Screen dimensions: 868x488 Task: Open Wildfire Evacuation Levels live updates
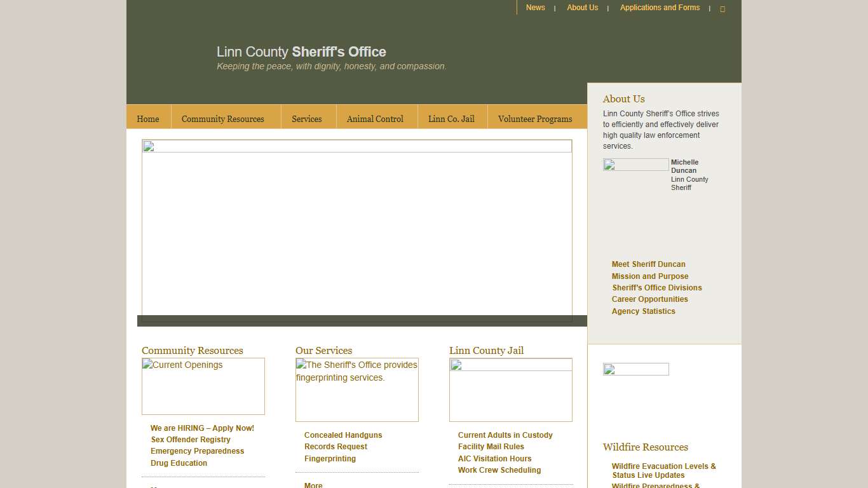[x=663, y=470]
